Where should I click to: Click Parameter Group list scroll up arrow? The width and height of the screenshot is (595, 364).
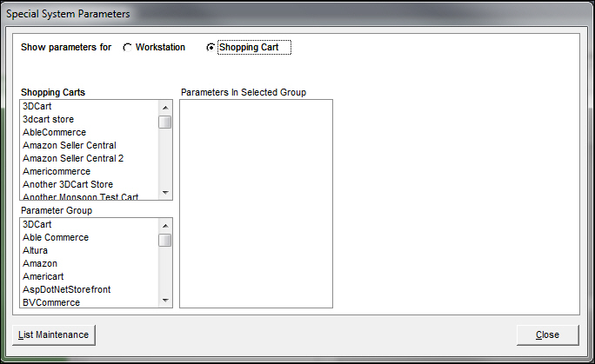coord(165,226)
